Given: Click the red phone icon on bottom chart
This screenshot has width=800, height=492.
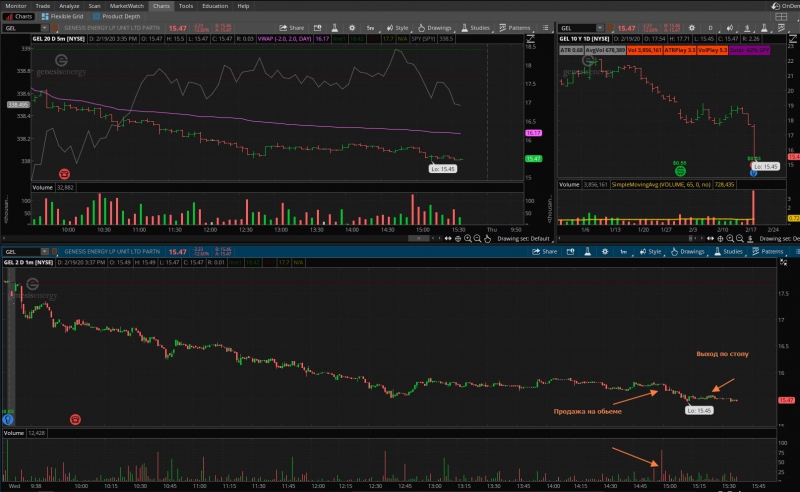Looking at the screenshot, I should [x=75, y=420].
